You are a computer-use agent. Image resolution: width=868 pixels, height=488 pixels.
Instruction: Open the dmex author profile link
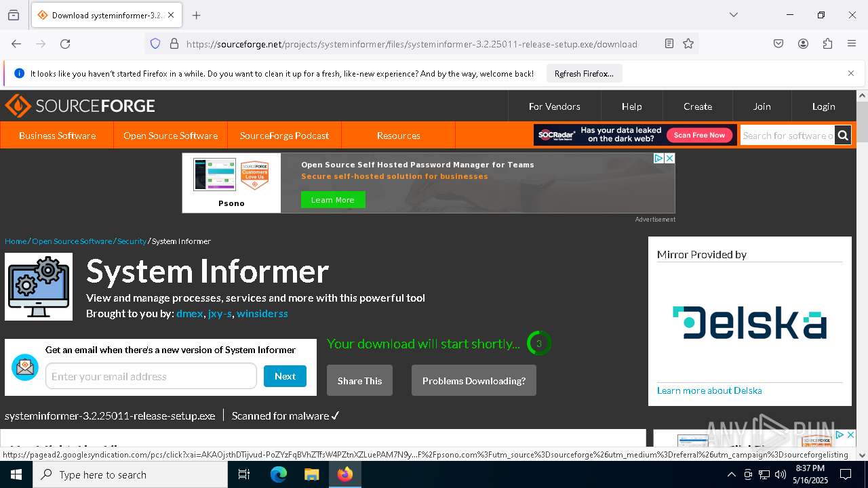190,314
